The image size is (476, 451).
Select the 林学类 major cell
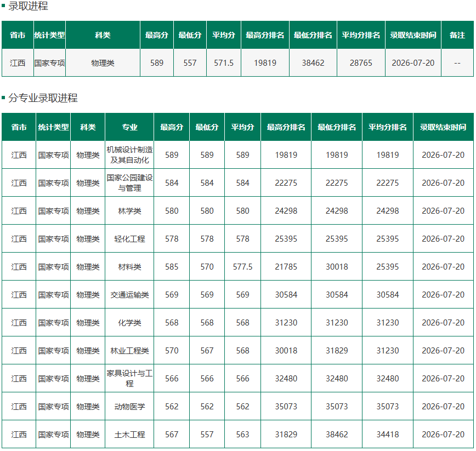coord(129,211)
